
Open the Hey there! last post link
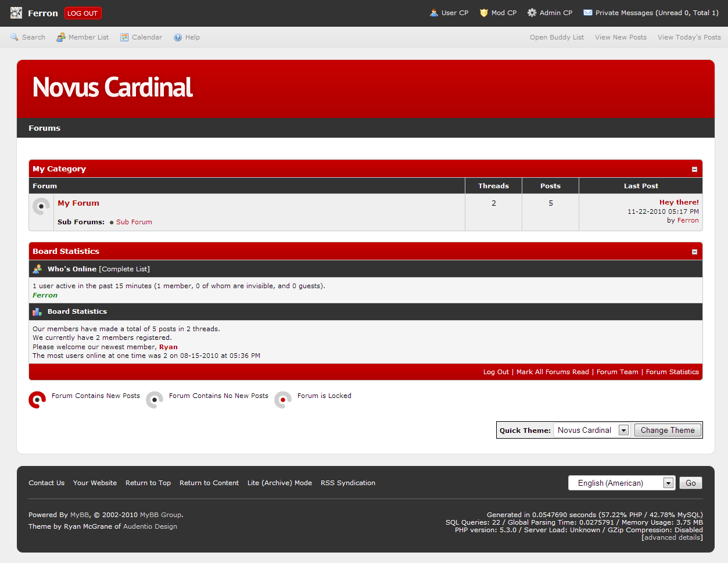pyautogui.click(x=679, y=202)
